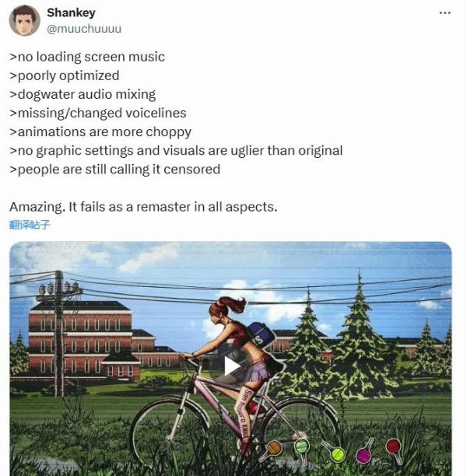467x476 pixels.
Task: Click the translate post link
Action: (x=29, y=225)
